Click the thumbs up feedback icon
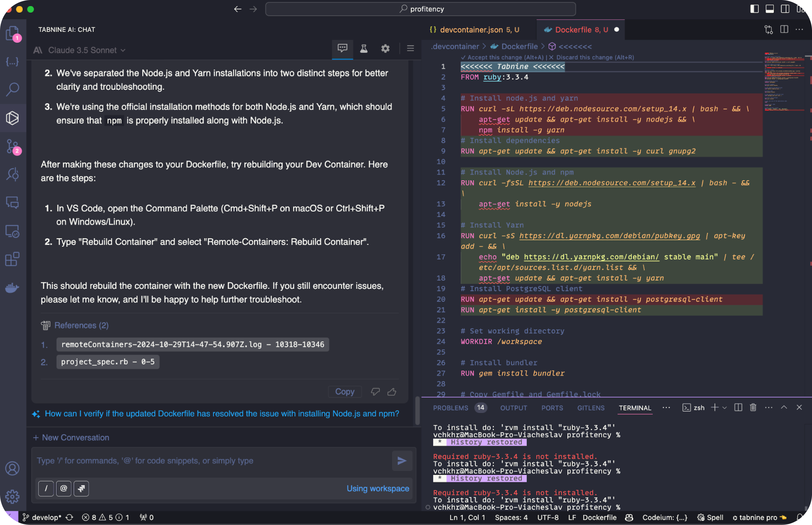 point(392,392)
